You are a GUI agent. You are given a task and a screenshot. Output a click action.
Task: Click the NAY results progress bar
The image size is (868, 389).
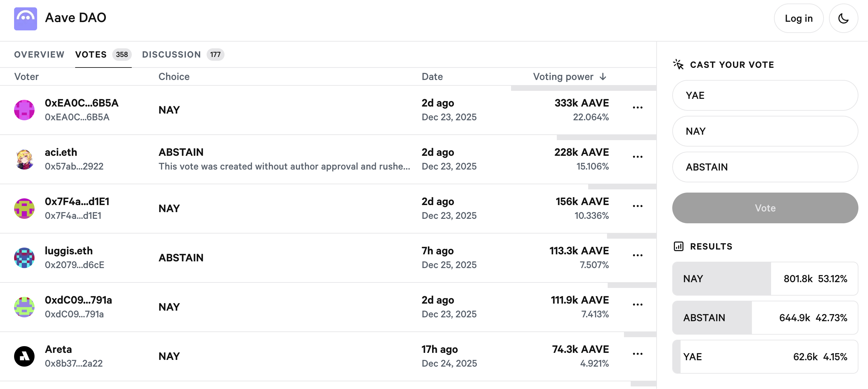pyautogui.click(x=765, y=279)
